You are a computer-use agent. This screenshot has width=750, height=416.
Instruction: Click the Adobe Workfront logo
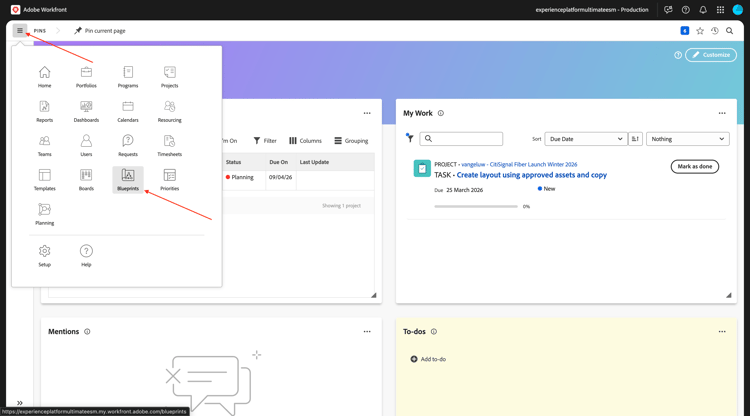click(15, 10)
